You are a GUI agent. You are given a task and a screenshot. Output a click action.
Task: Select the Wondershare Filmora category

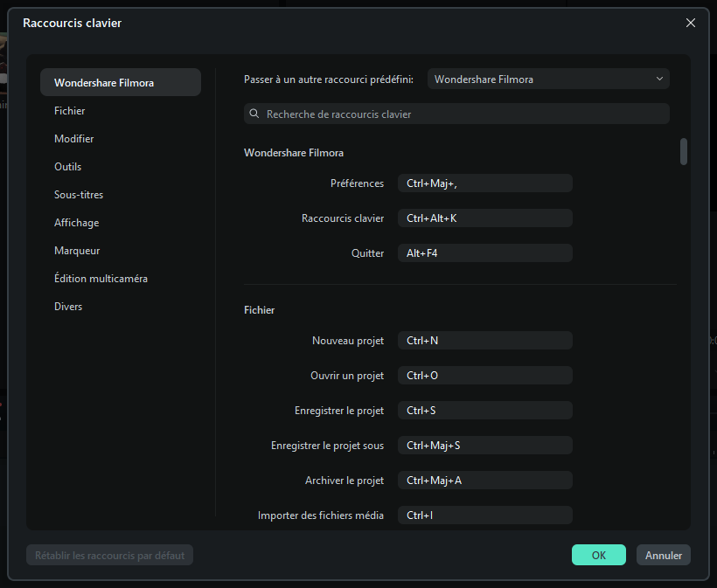pos(121,83)
